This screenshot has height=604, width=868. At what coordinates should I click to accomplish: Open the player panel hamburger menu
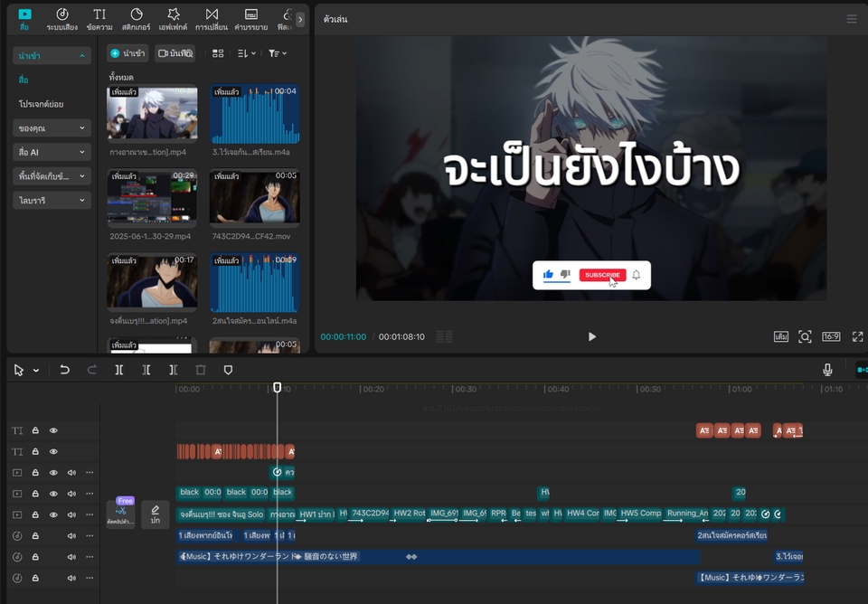point(852,19)
